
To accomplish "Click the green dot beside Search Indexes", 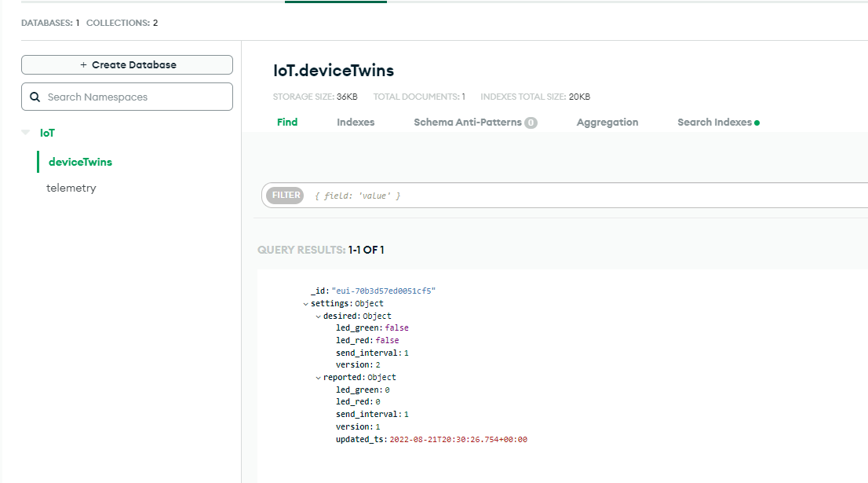I will [x=757, y=123].
